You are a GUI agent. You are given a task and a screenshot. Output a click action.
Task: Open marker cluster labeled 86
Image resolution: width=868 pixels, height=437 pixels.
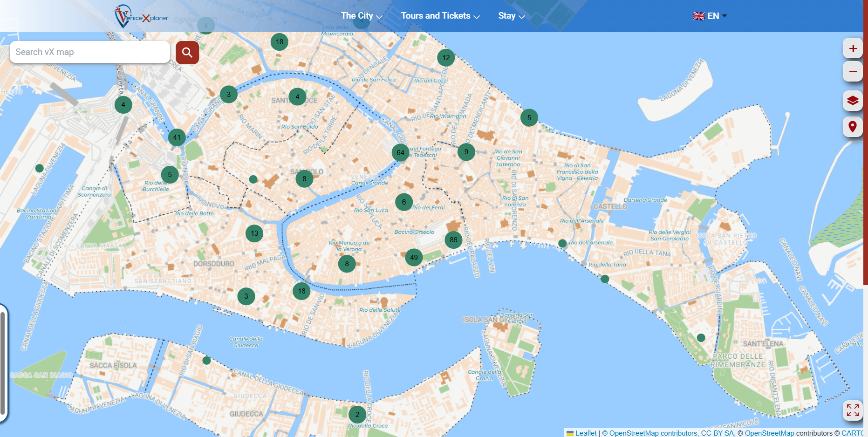pyautogui.click(x=453, y=240)
